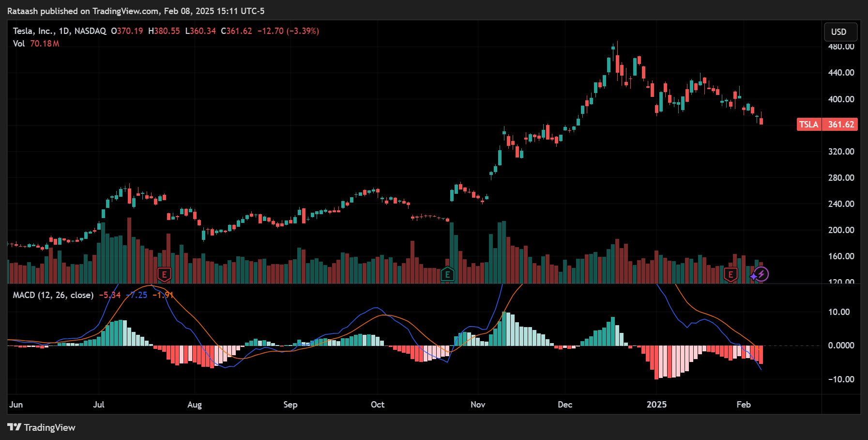Click the −12.70 (−3.39%) change value
This screenshot has height=440, width=868.
click(288, 31)
